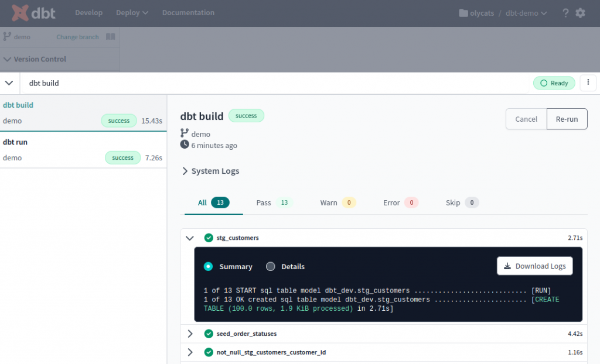Select the Summary radio button
The height and width of the screenshot is (364, 600).
(208, 266)
